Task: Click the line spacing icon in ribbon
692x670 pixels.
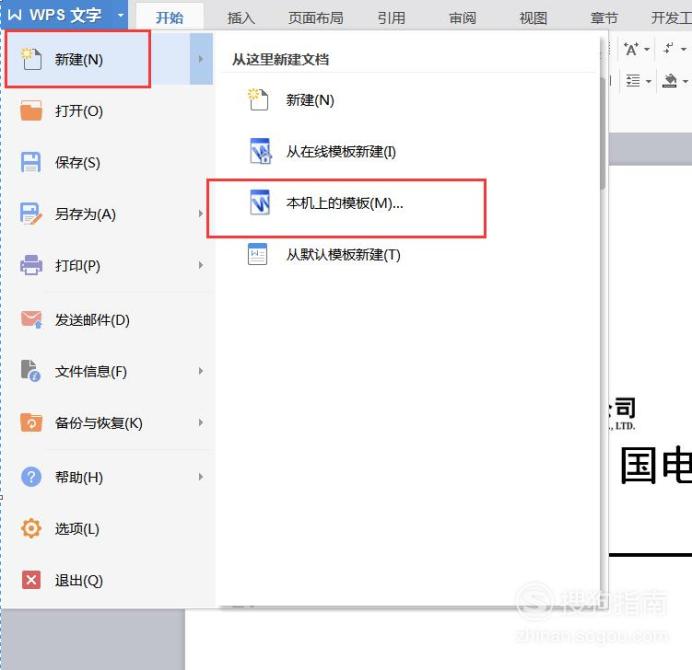Action: click(x=633, y=81)
